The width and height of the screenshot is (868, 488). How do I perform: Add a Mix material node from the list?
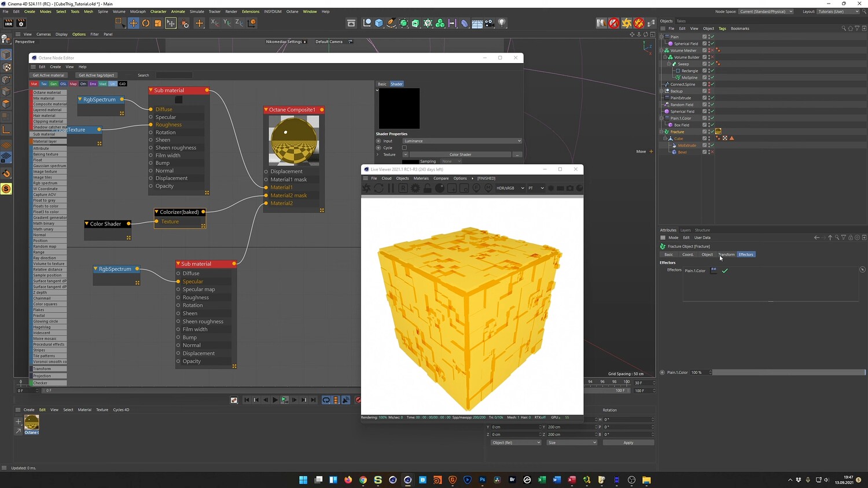pos(49,98)
